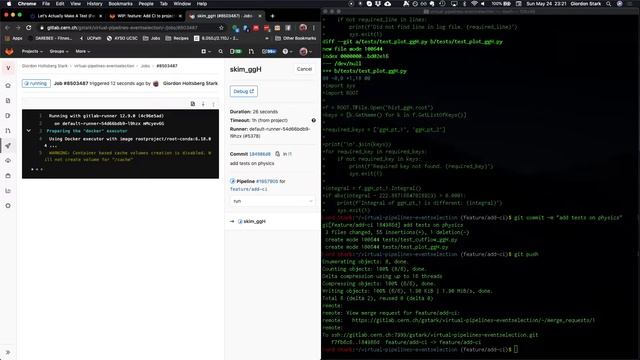Open the Jobs breadcrumb link
The image size is (640, 360).
[x=145, y=66]
